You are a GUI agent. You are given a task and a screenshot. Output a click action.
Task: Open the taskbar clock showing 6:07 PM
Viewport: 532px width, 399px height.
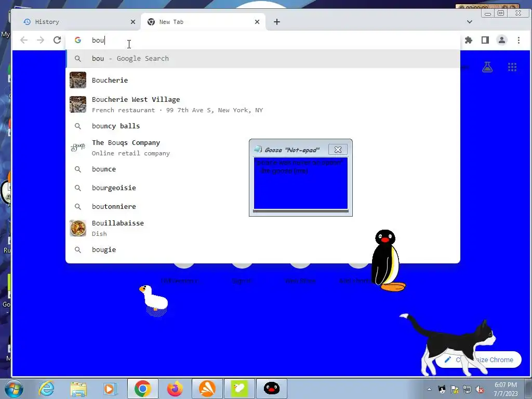pyautogui.click(x=506, y=389)
